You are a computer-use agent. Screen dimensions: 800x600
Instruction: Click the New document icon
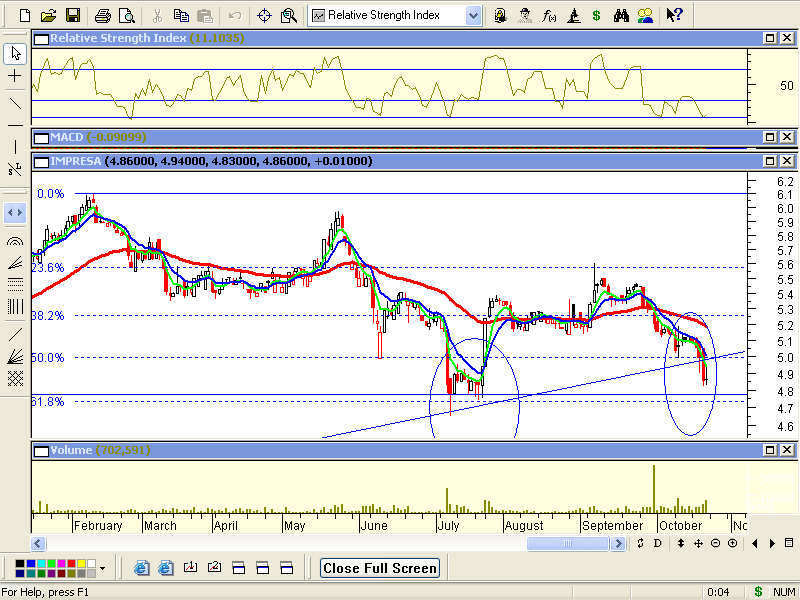pos(24,16)
